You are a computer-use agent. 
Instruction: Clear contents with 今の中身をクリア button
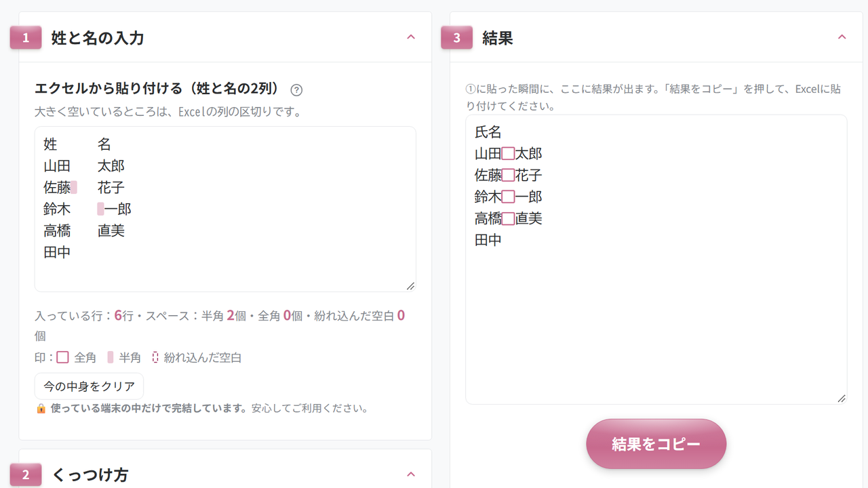coord(89,386)
